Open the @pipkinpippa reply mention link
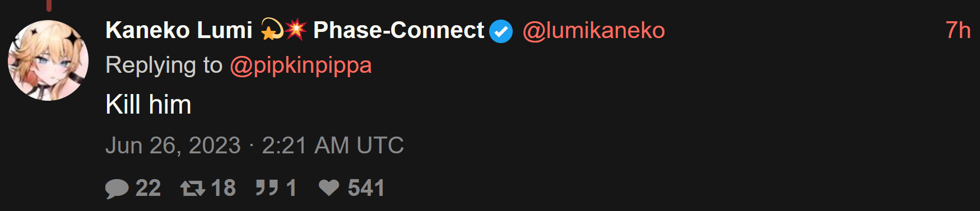 click(x=301, y=65)
